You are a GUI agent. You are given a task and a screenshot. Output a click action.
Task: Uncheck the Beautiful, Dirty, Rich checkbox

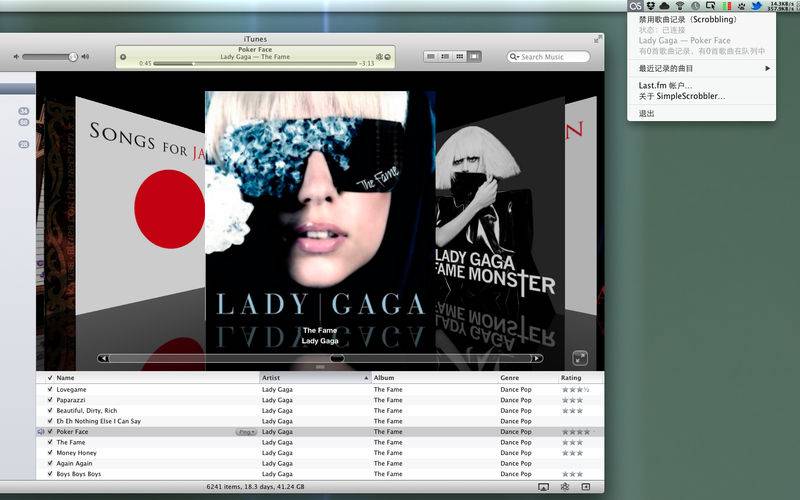point(50,411)
